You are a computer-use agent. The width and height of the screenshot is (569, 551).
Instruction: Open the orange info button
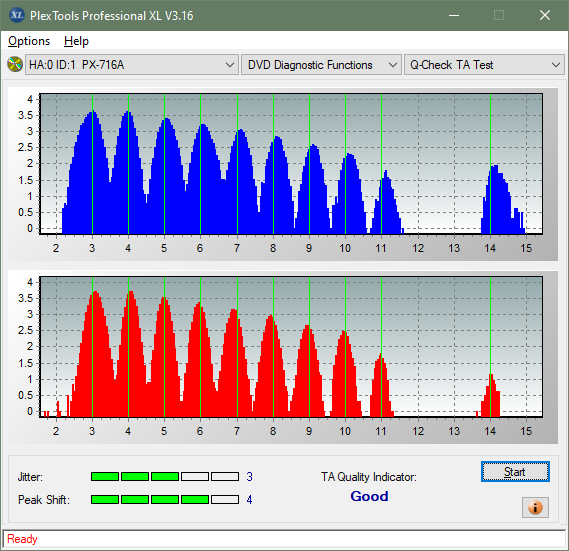click(535, 507)
